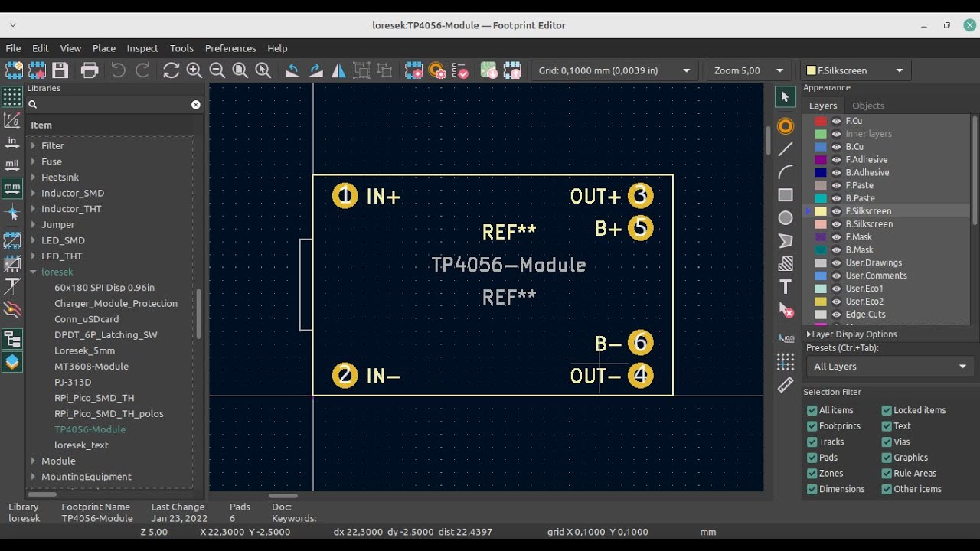Select the Delete tool with red X
980x551 pixels.
coord(786,310)
